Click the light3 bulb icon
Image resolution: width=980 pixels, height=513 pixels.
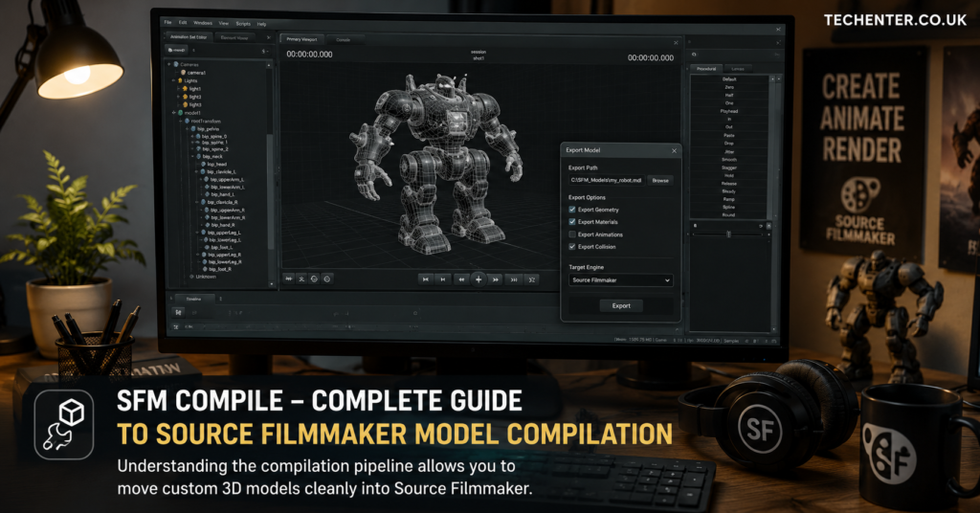[x=185, y=104]
